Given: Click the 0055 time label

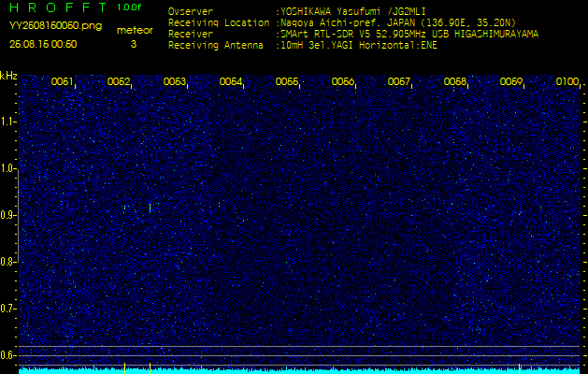Looking at the screenshot, I should point(287,81).
